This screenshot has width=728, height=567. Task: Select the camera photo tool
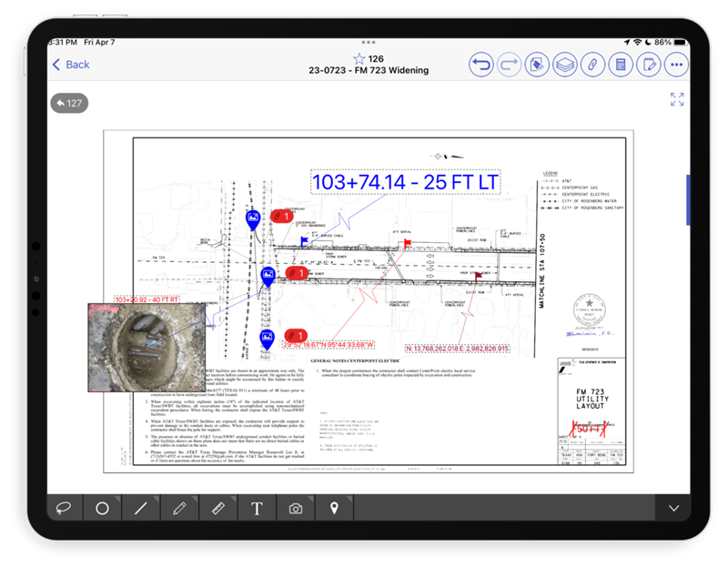pyautogui.click(x=295, y=508)
